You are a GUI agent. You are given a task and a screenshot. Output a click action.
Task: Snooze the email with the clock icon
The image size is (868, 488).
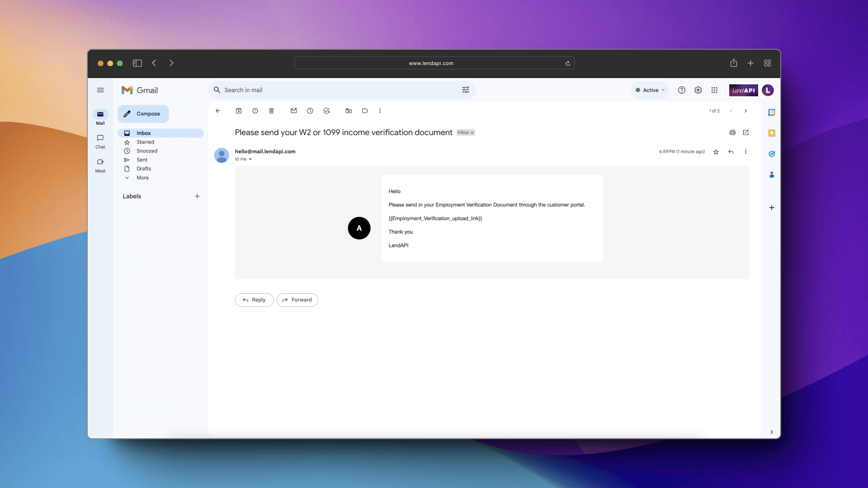(310, 111)
